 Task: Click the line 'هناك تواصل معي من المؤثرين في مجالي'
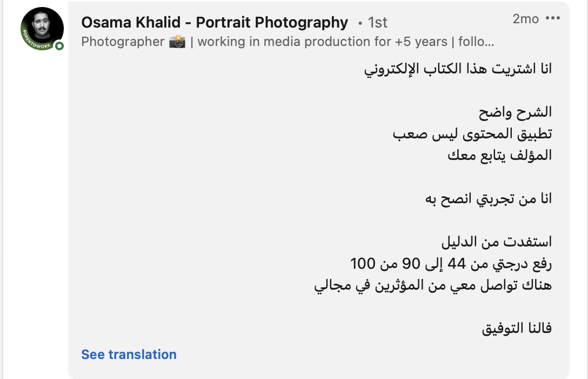click(433, 285)
